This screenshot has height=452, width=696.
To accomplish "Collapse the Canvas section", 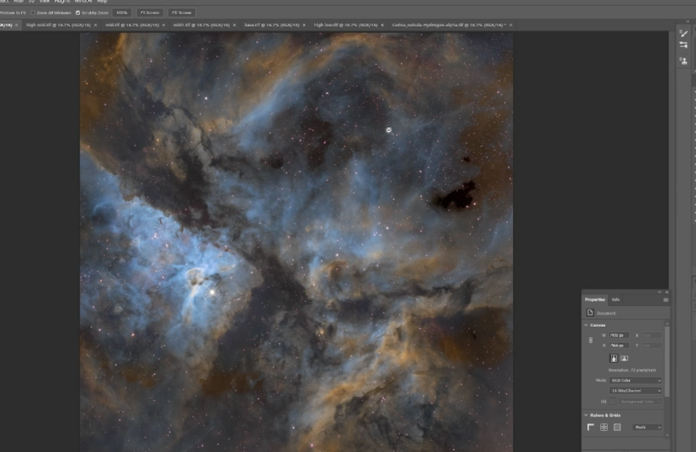I will (x=586, y=325).
